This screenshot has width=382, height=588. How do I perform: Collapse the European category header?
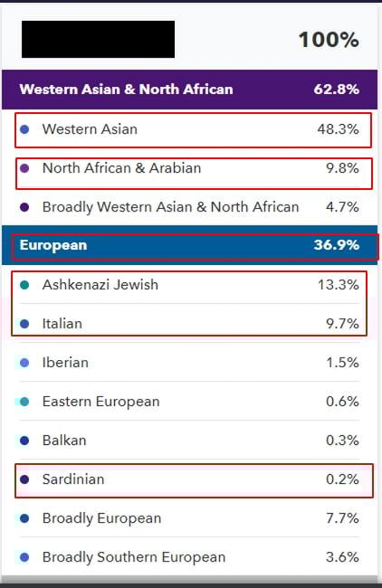click(189, 245)
